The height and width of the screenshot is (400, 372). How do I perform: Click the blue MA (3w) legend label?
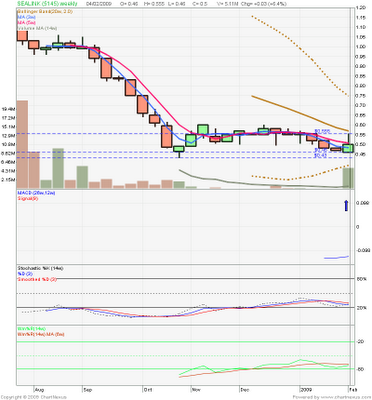coord(27,17)
